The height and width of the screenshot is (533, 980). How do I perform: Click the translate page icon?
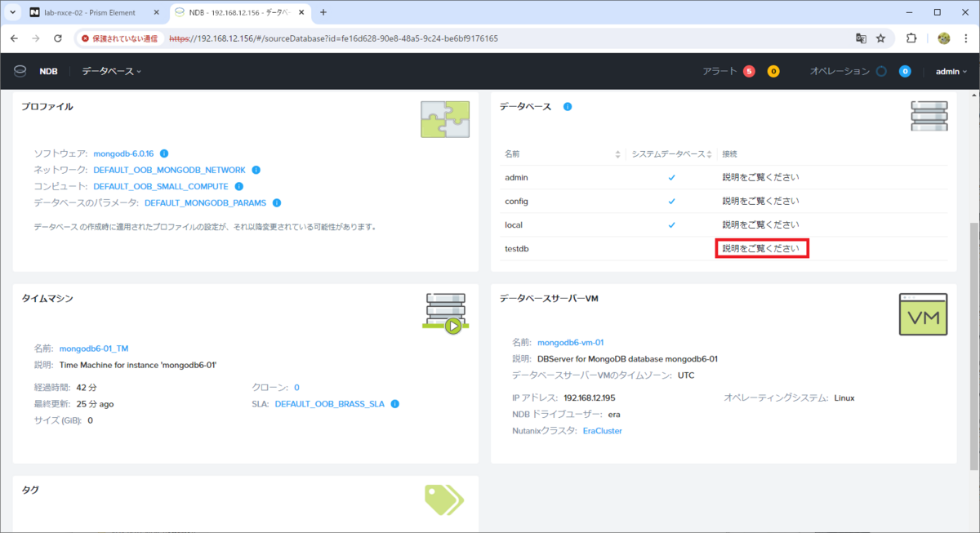[x=860, y=38]
